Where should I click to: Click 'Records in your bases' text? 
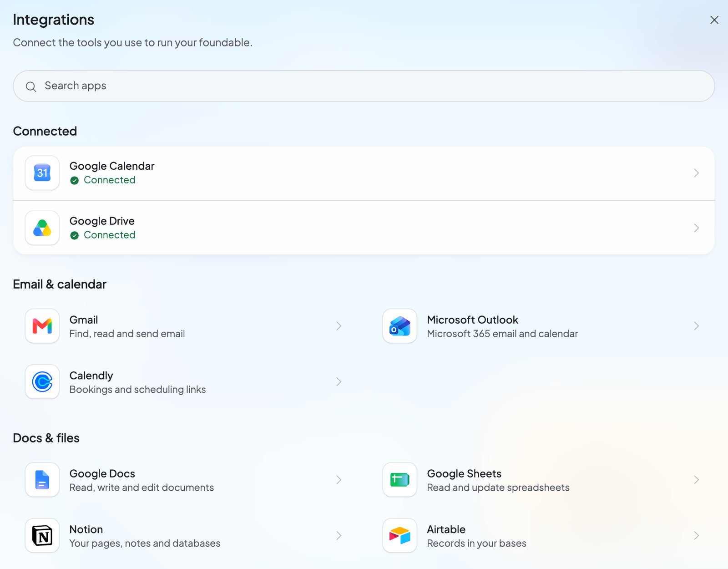point(476,544)
